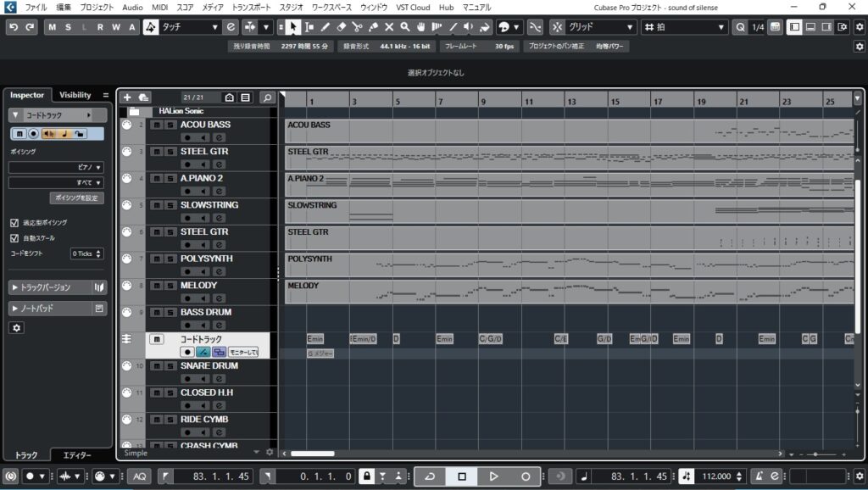Click the Emin chord event at bar 1
The width and height of the screenshot is (868, 490).
[315, 339]
